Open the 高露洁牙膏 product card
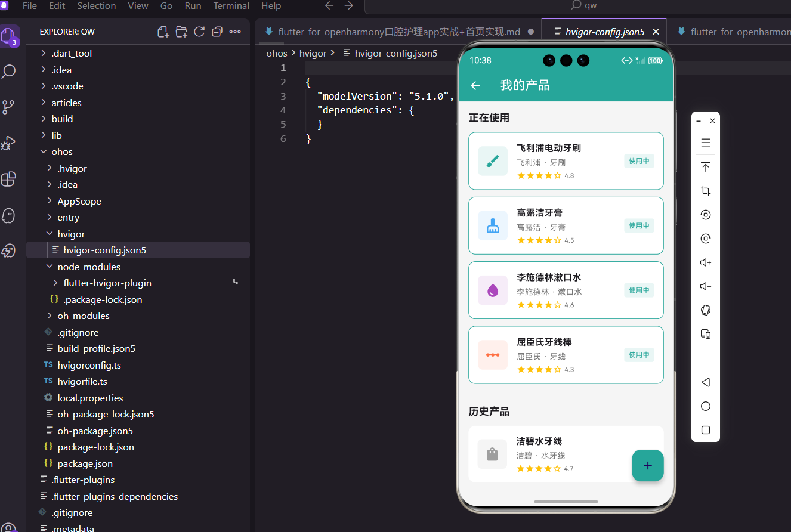The height and width of the screenshot is (532, 791). click(566, 225)
